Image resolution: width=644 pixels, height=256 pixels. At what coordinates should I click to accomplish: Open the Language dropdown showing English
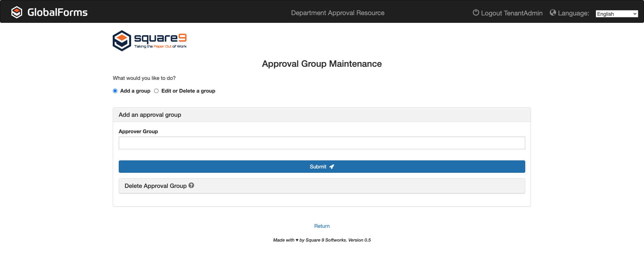[x=616, y=14]
